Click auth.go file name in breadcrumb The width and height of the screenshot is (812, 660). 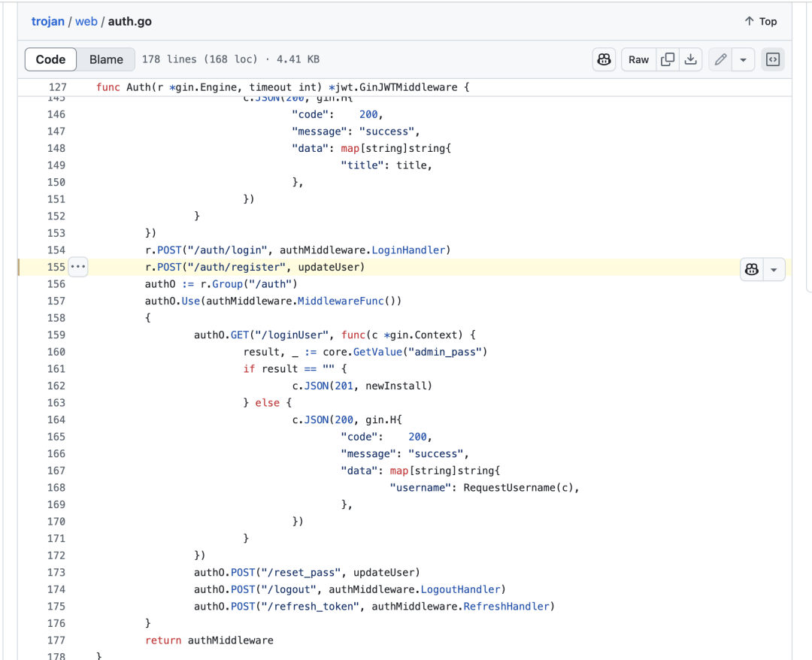click(x=130, y=21)
